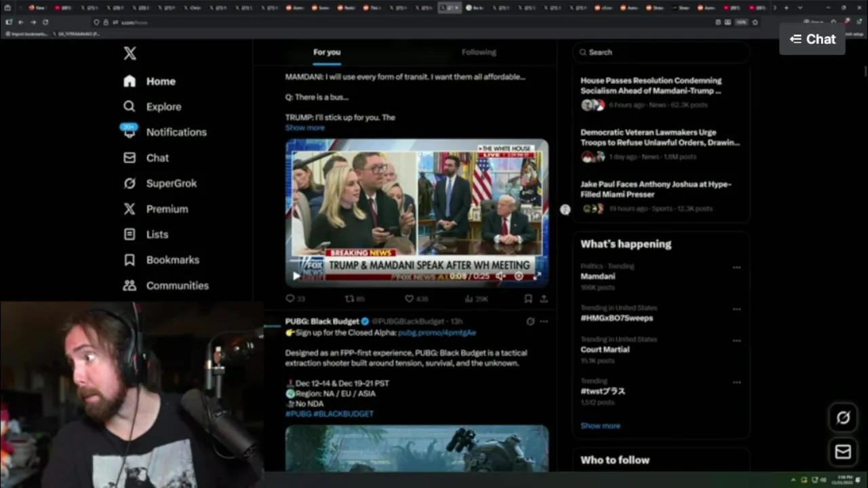Open Notifications from the sidebar
The image size is (868, 488).
tap(164, 132)
